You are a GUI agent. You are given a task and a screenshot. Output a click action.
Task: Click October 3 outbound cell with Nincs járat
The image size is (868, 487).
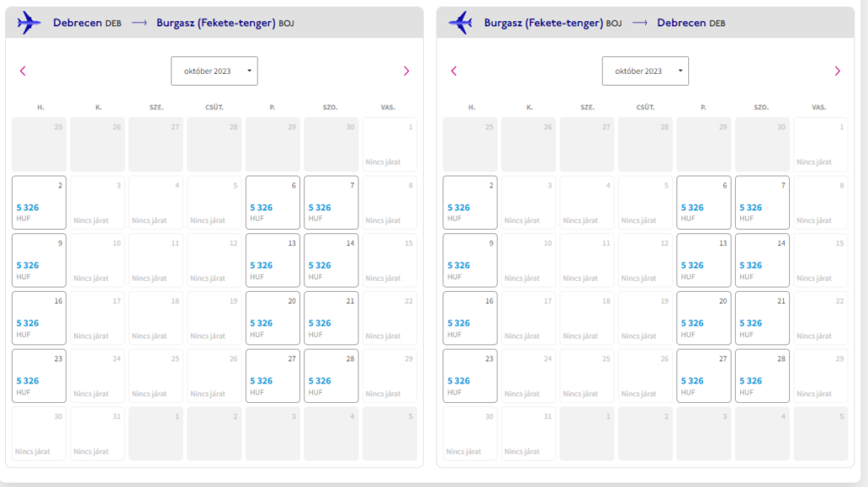(x=97, y=203)
